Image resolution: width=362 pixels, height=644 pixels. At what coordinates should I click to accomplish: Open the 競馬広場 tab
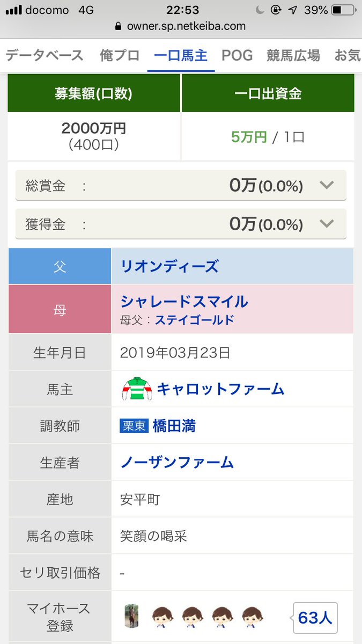coord(293,55)
